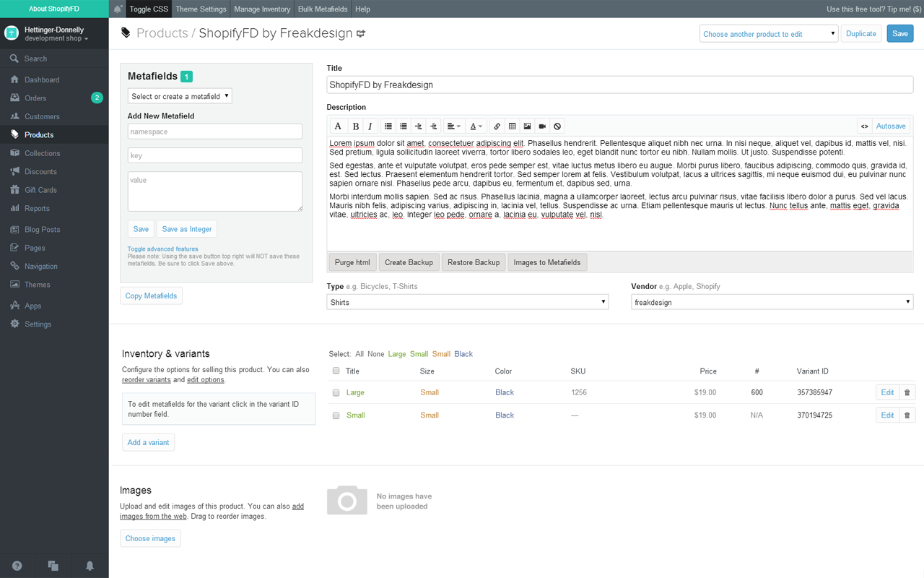Open help icon in sidebar footer
The image size is (924, 578).
click(17, 566)
